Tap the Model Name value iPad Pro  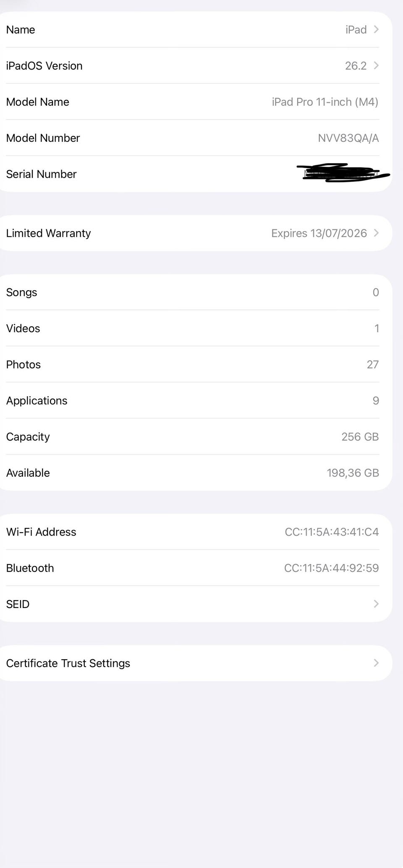(x=325, y=102)
